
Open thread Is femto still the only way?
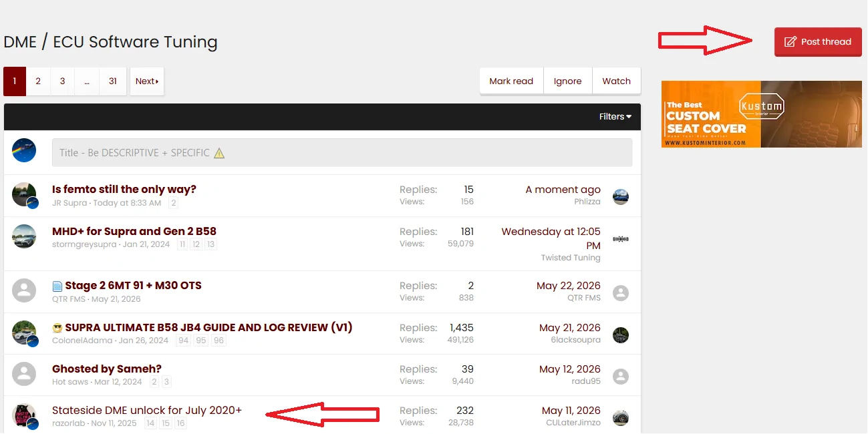pyautogui.click(x=124, y=189)
